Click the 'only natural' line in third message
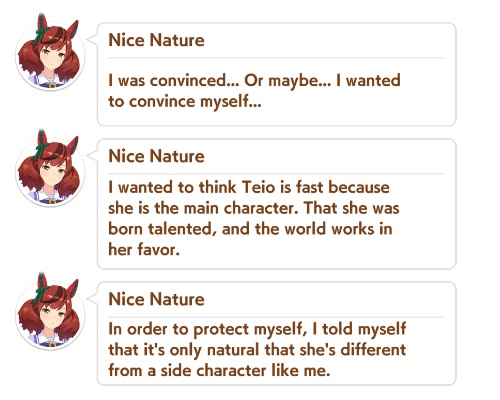The image size is (500, 400). click(257, 350)
